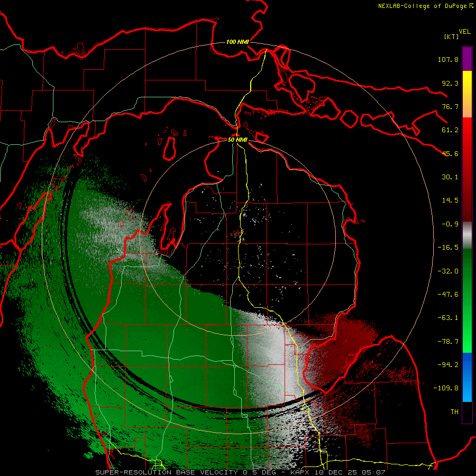
Task: Click the 14.5 legend value
Action: click(x=450, y=200)
